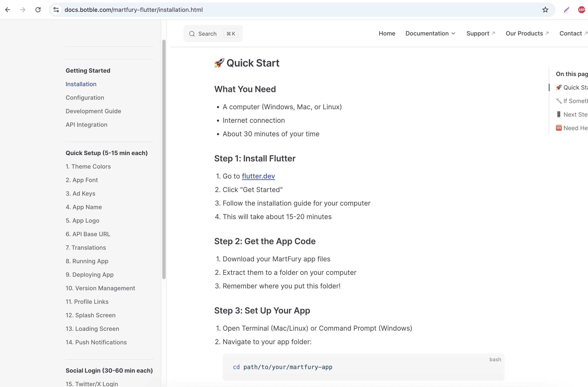Open Configuration sidebar page
The width and height of the screenshot is (588, 387).
click(x=85, y=98)
